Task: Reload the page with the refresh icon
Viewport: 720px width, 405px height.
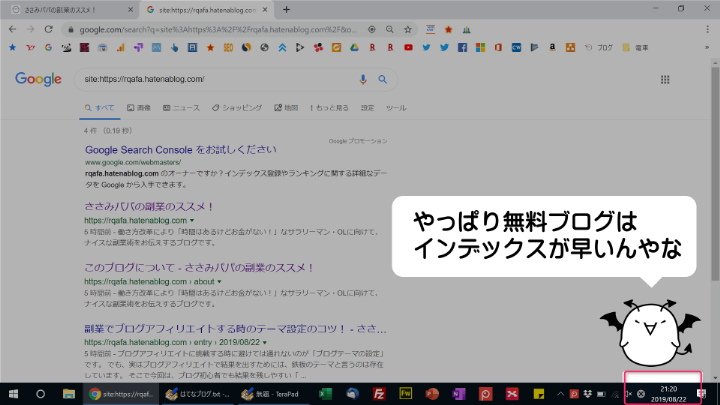Action: (49, 29)
